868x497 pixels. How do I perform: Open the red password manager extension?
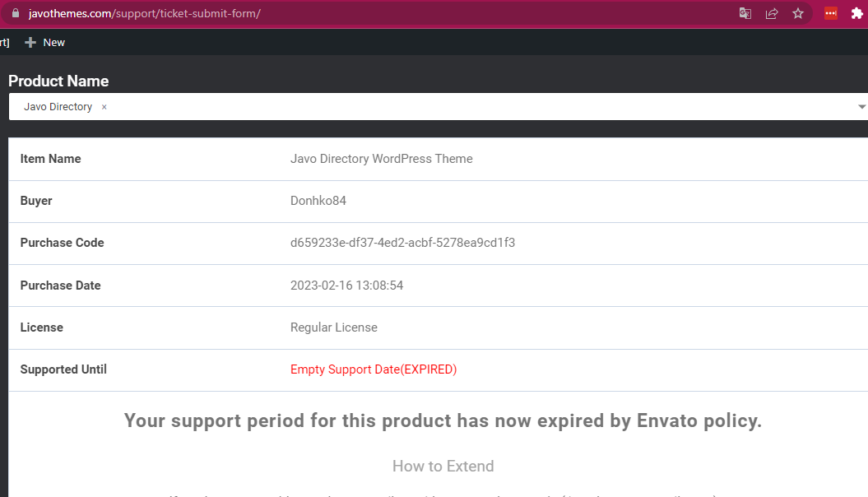coord(831,13)
